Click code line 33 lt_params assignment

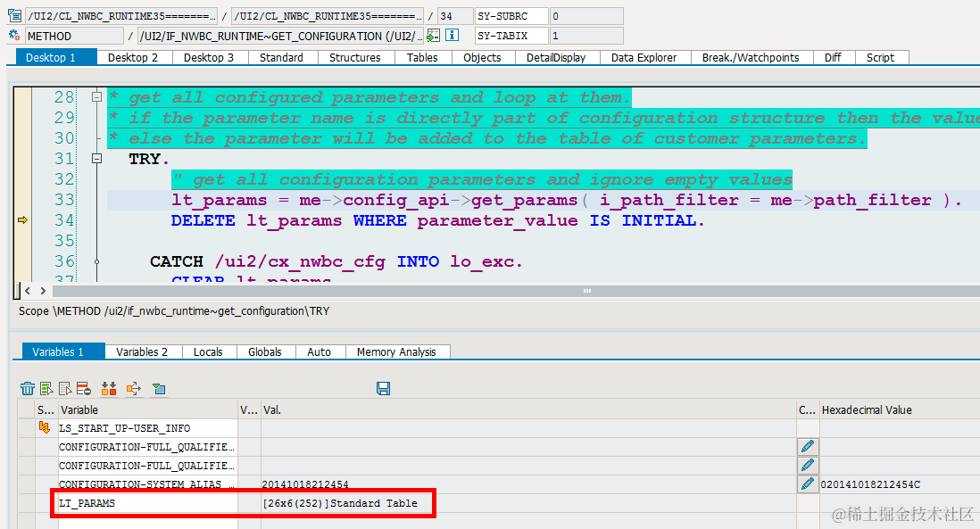(x=566, y=200)
